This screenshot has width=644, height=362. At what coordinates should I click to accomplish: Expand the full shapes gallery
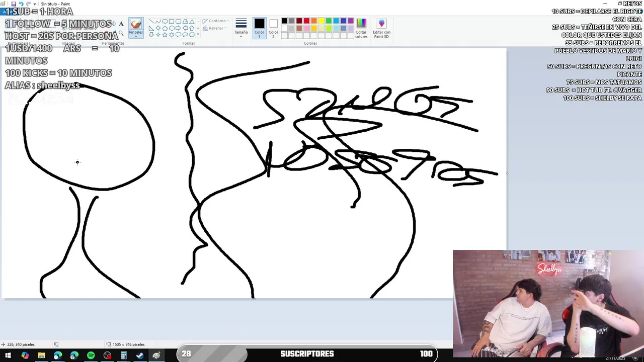pyautogui.click(x=198, y=35)
